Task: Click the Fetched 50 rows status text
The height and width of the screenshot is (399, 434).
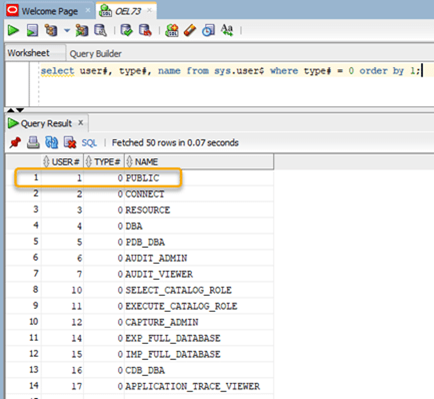Action: coord(175,143)
